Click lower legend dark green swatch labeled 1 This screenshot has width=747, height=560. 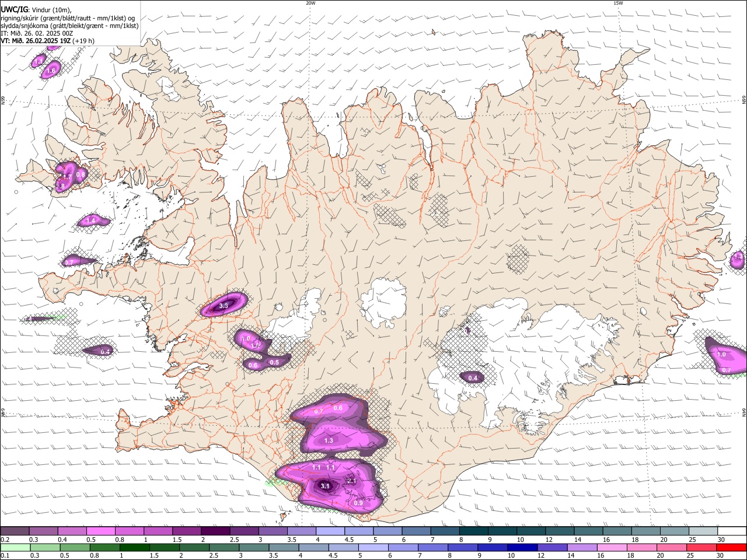[134, 548]
